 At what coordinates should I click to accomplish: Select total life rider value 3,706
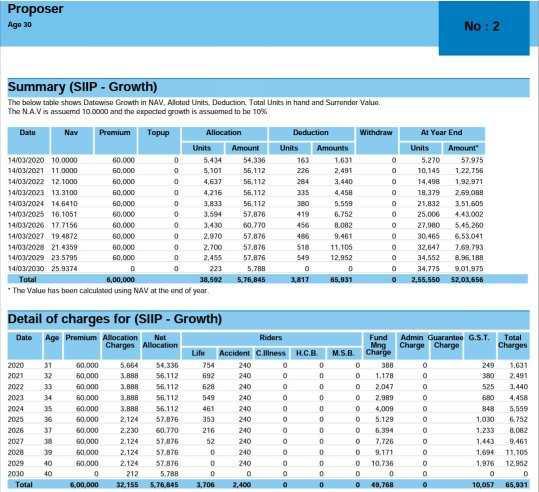(x=206, y=485)
